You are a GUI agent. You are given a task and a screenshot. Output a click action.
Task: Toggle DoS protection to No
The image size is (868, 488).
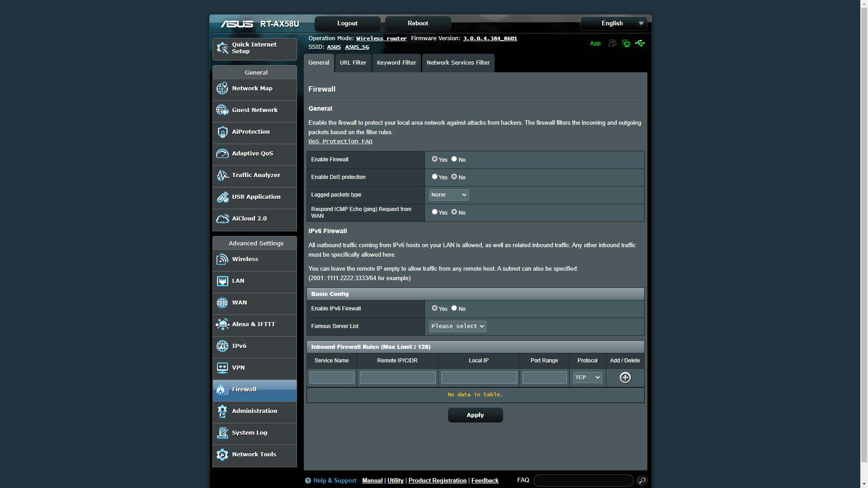click(x=454, y=176)
